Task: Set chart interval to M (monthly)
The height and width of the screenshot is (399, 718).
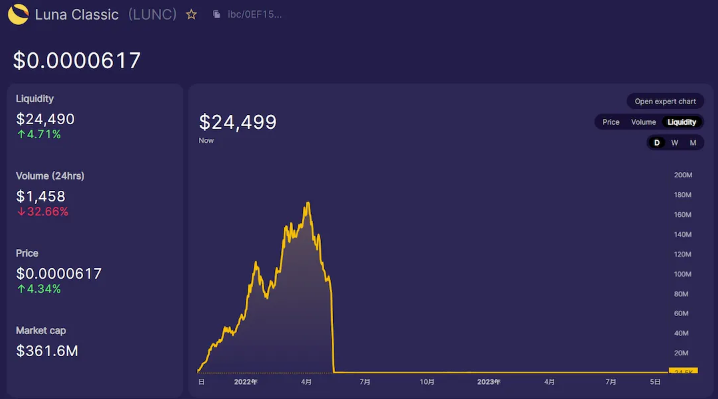Action: pyautogui.click(x=693, y=142)
